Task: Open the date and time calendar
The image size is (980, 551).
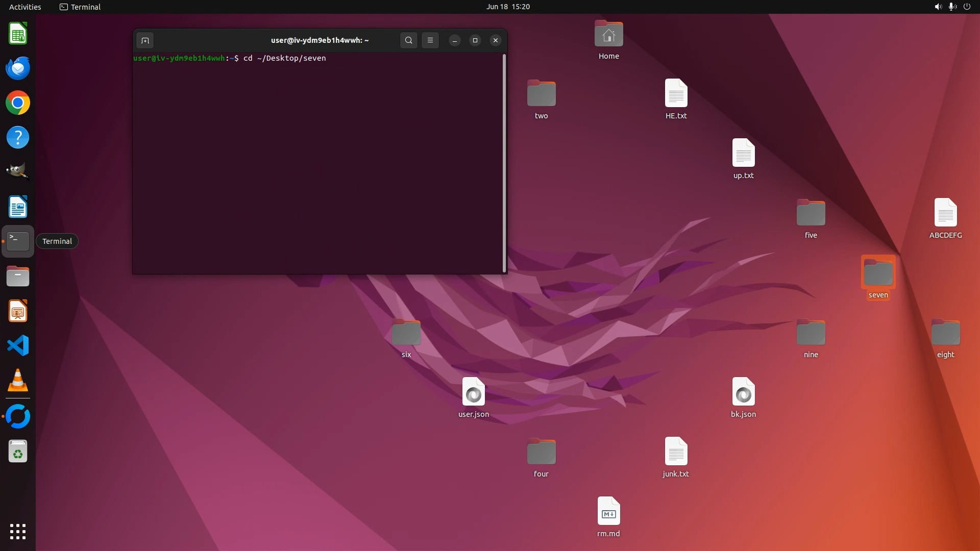Action: tap(507, 7)
